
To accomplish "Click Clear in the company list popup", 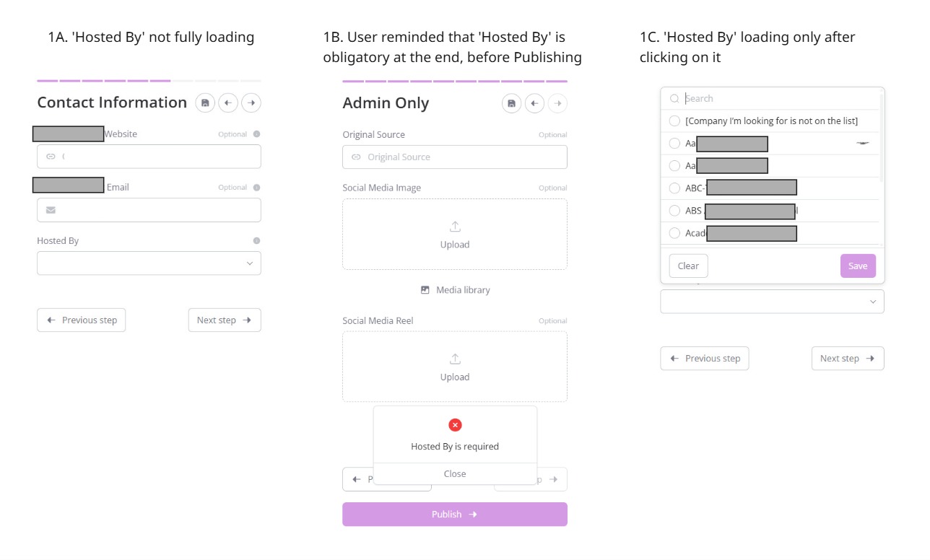I will (x=688, y=266).
